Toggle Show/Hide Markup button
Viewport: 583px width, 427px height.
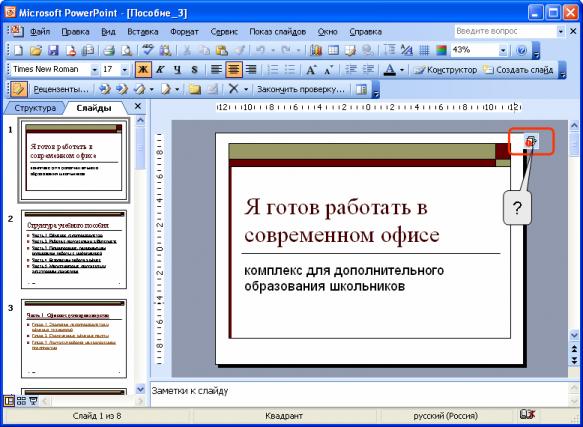(18, 89)
